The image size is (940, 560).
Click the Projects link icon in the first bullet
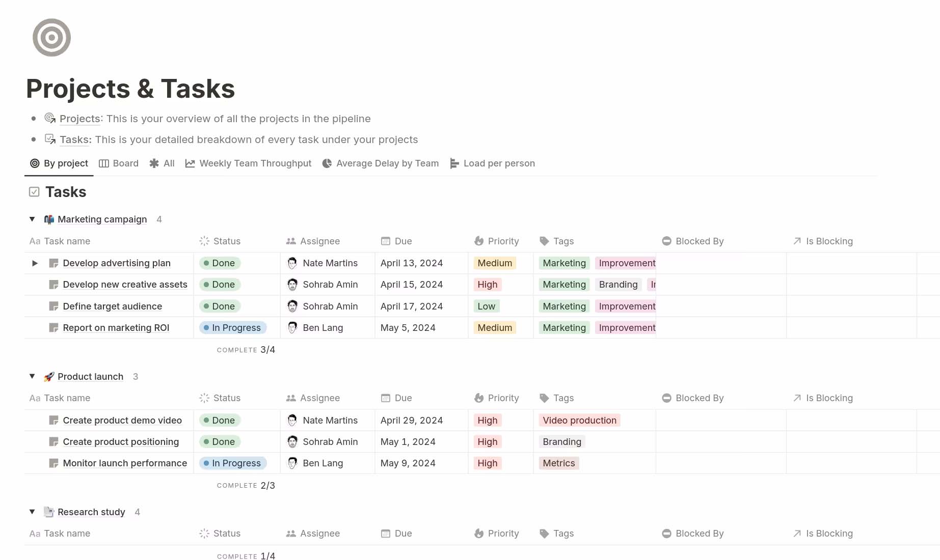(x=50, y=119)
